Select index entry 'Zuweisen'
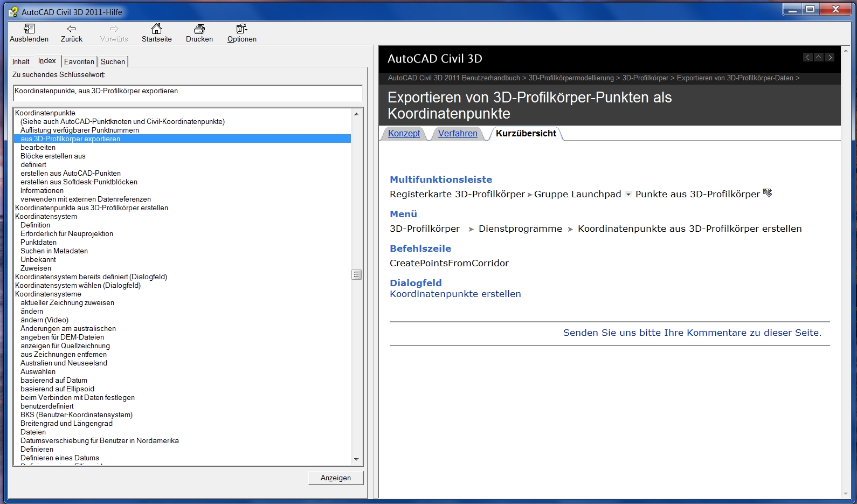The image size is (857, 504). (x=36, y=268)
